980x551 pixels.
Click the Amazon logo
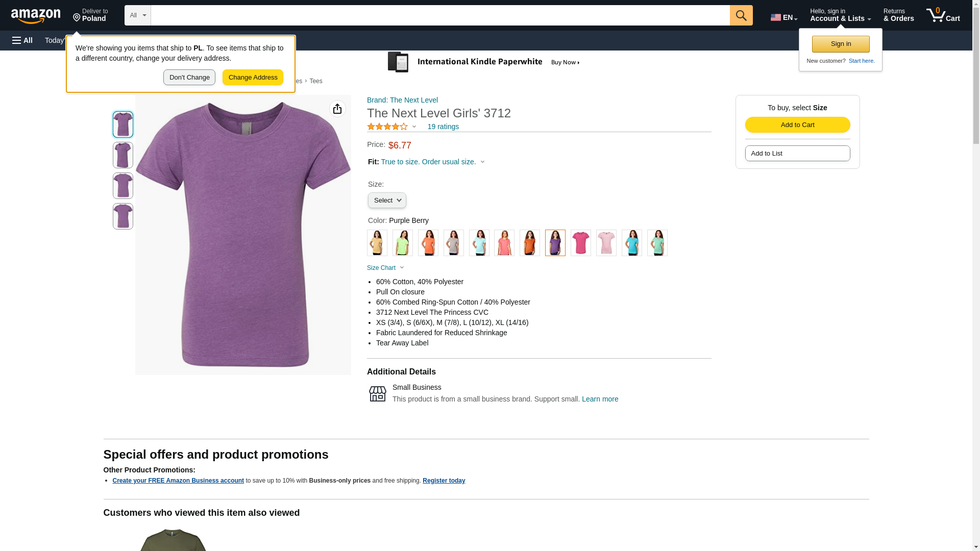[36, 16]
